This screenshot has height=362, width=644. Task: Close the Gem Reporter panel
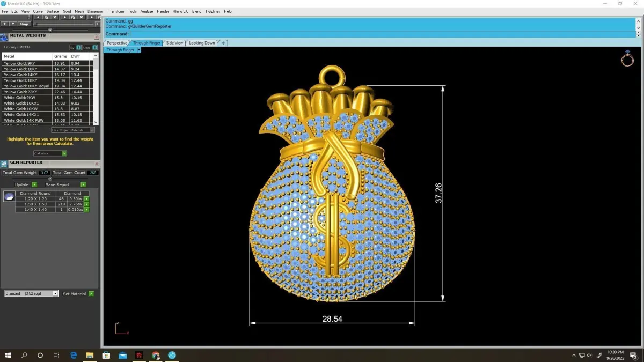tap(97, 162)
